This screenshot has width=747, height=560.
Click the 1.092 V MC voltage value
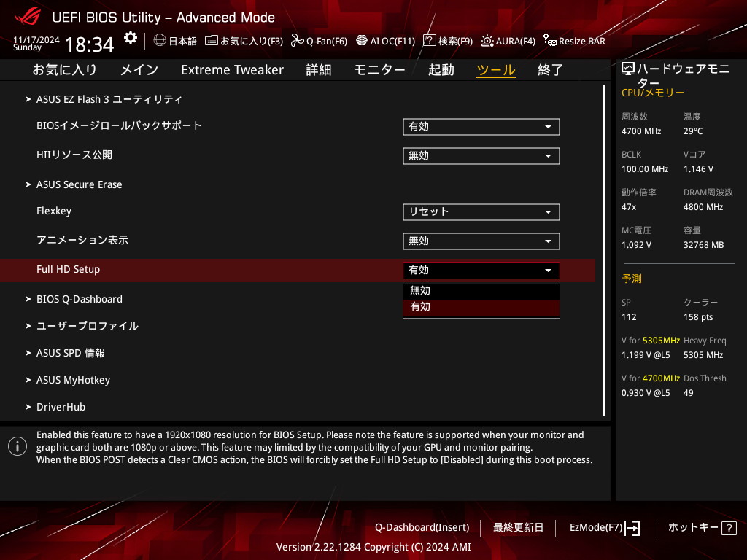pyautogui.click(x=636, y=245)
